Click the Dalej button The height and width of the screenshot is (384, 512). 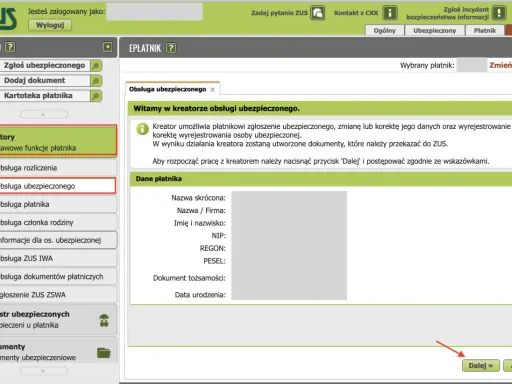pyautogui.click(x=481, y=365)
